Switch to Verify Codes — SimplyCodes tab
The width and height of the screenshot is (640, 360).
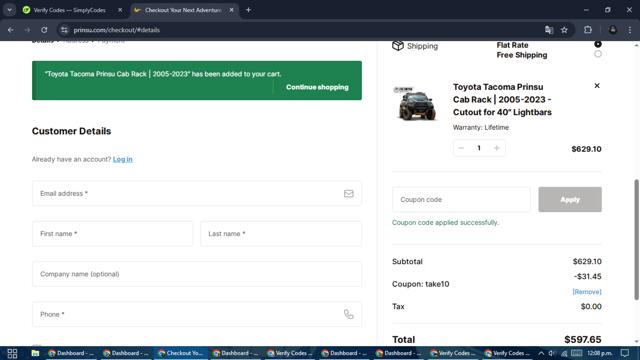point(69,10)
